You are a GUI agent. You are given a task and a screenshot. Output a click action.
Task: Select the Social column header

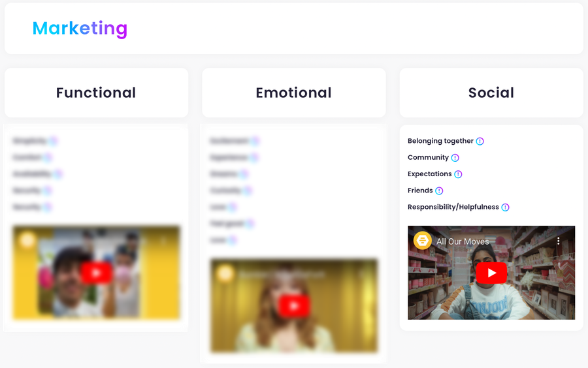491,93
